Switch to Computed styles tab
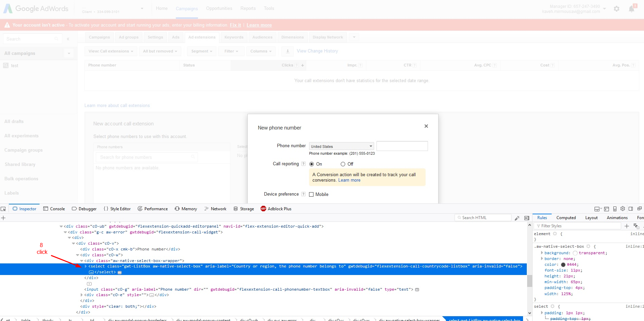 pyautogui.click(x=566, y=218)
